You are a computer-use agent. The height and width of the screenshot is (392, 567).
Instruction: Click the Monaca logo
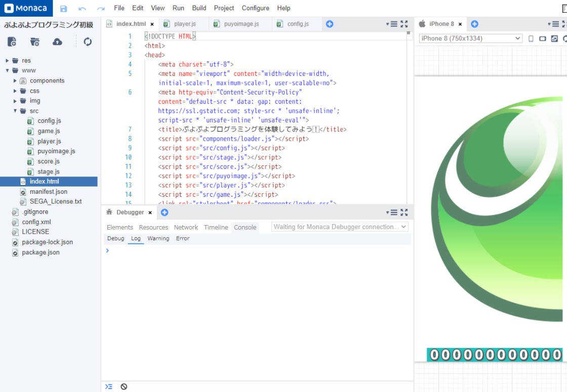click(x=26, y=8)
